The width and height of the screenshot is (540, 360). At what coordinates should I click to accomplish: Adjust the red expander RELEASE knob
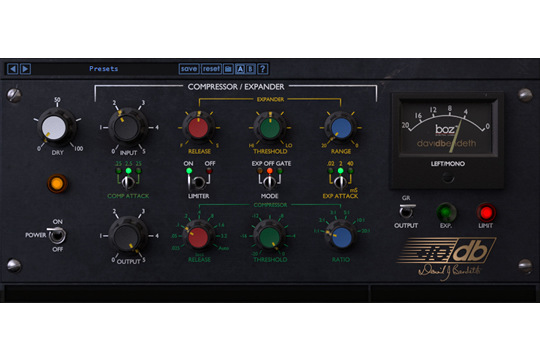[x=199, y=127]
